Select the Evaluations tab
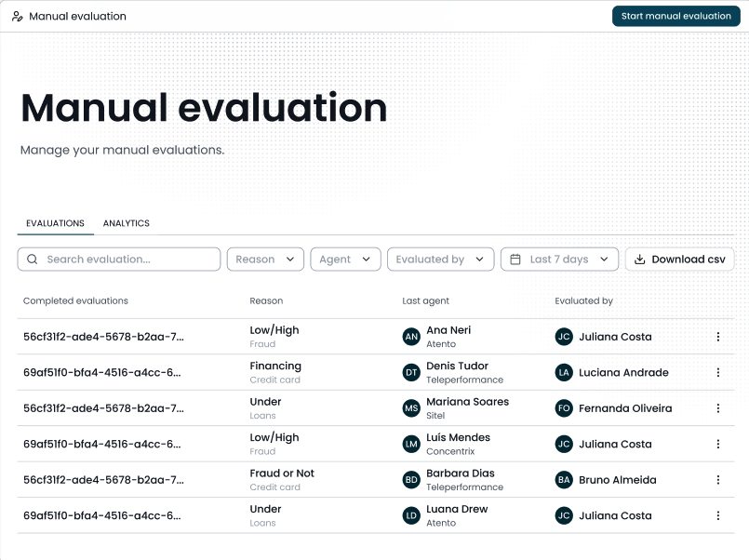 click(x=56, y=223)
